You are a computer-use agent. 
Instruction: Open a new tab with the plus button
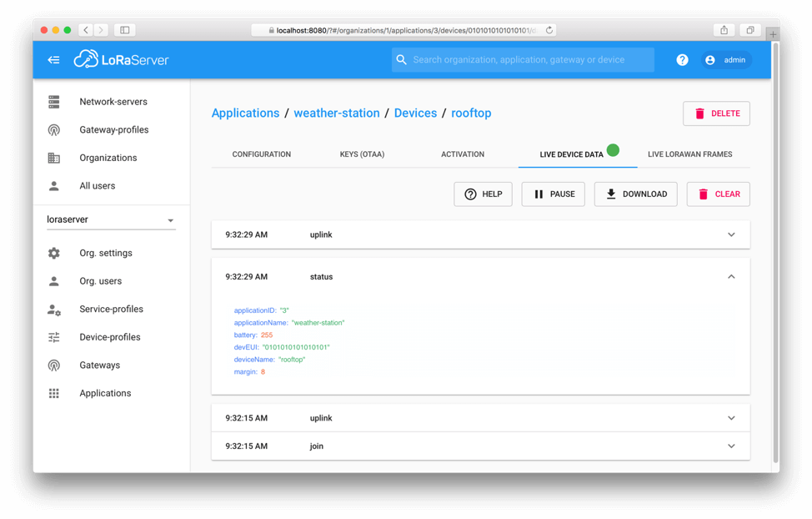point(773,34)
